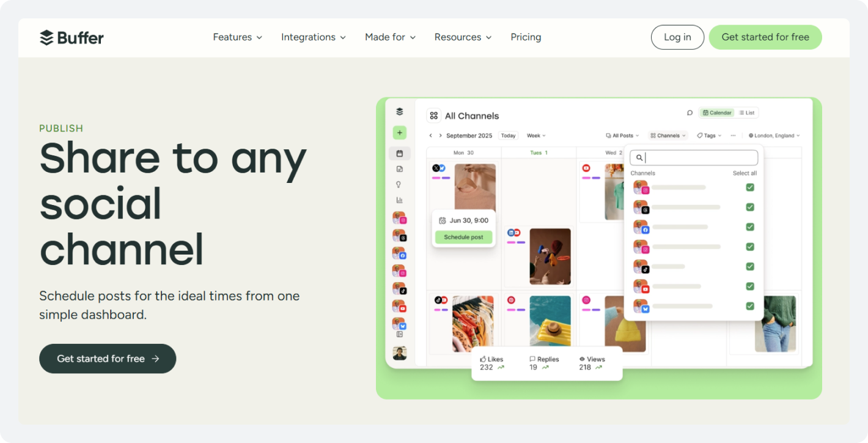Select the Bluesky channel avatar in sidebar
Viewport: 868px width, 443px height.
pos(400,324)
